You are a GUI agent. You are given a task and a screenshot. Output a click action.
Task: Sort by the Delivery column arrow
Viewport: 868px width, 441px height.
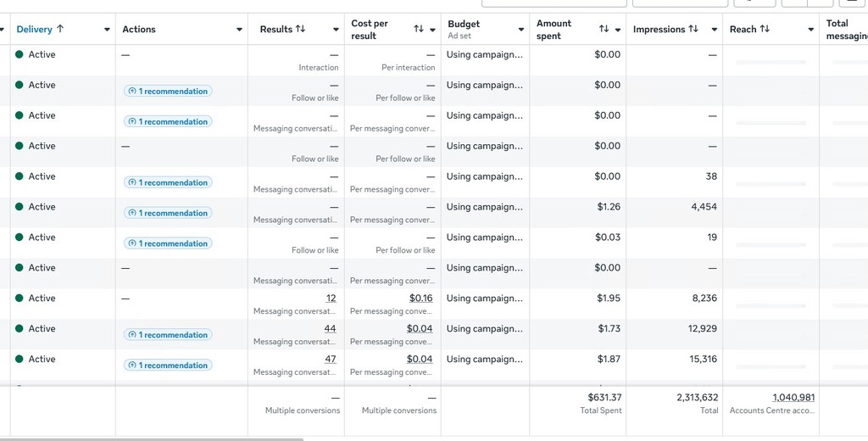point(60,29)
